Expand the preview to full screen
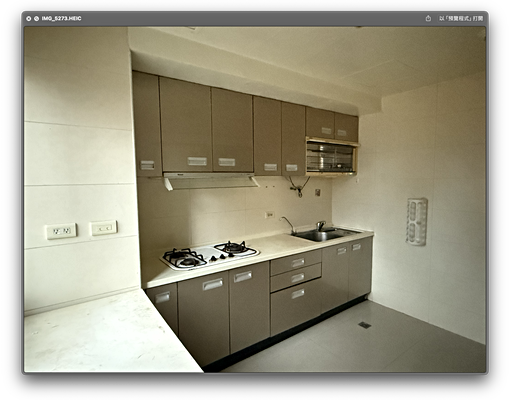 pos(36,19)
